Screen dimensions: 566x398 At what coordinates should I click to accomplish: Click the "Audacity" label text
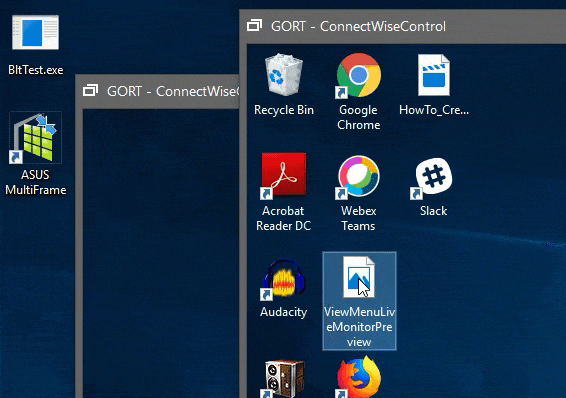click(x=284, y=312)
